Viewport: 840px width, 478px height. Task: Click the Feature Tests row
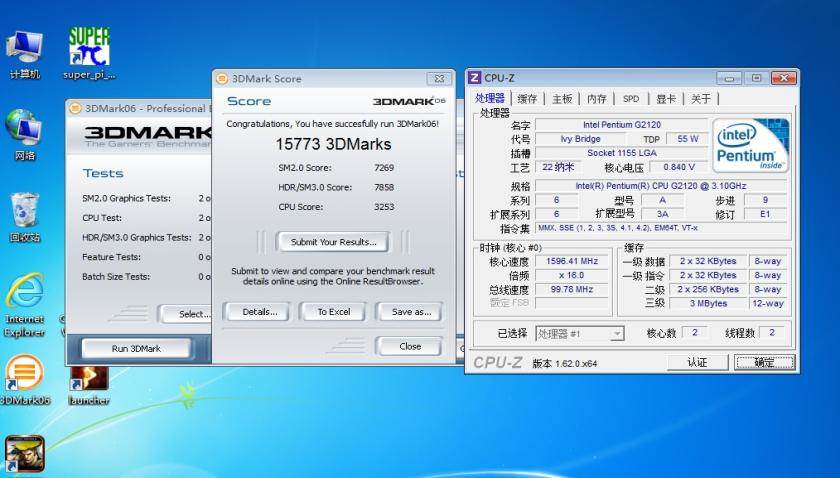[x=146, y=257]
